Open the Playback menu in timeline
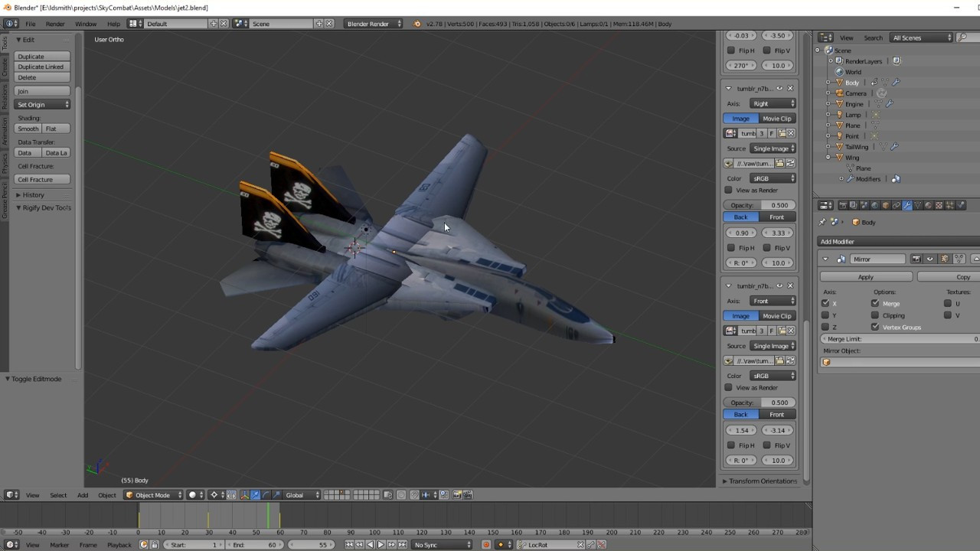Screen dimensions: 980x551 pyautogui.click(x=119, y=545)
